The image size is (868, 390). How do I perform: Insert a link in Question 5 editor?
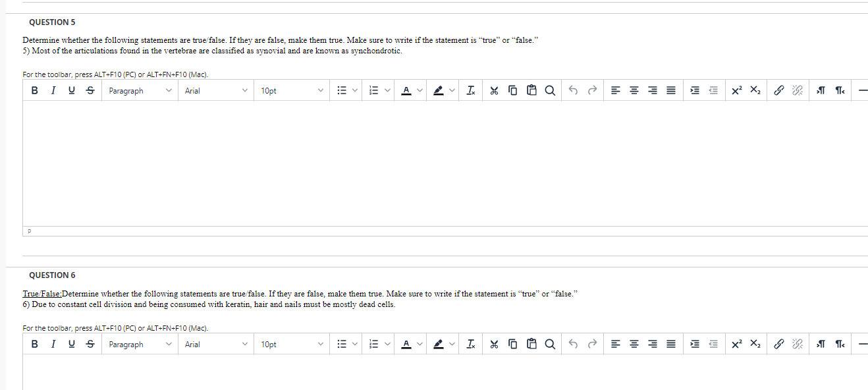pyautogui.click(x=779, y=91)
